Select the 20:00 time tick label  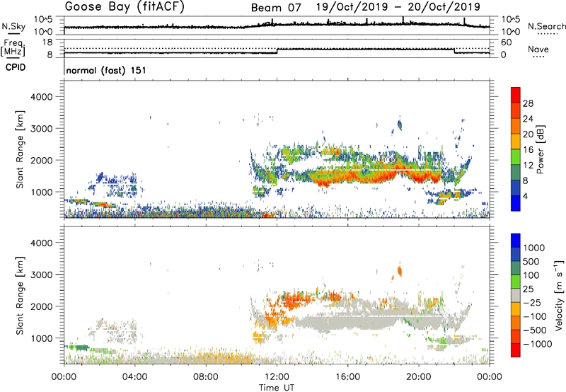coord(419,377)
